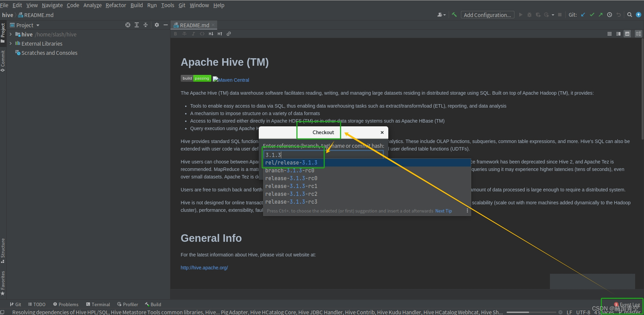Select Scratches and Consoles item
Screen dimensions: 644x315
point(46,53)
